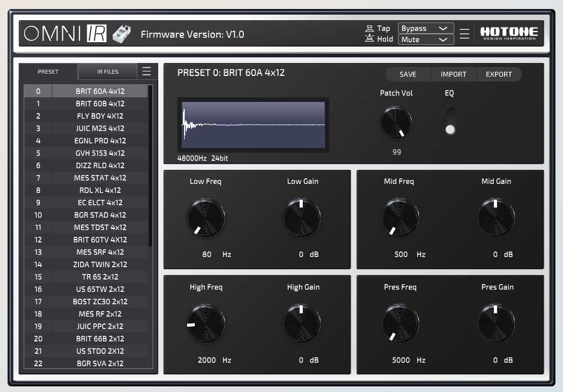Screen dimensions: 563x392
Task: Switch to the IR FILES tab
Action: [108, 71]
